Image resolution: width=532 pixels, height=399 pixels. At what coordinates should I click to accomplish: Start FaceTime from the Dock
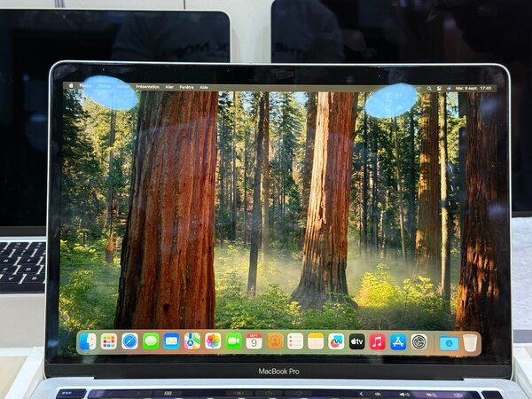pyautogui.click(x=234, y=341)
